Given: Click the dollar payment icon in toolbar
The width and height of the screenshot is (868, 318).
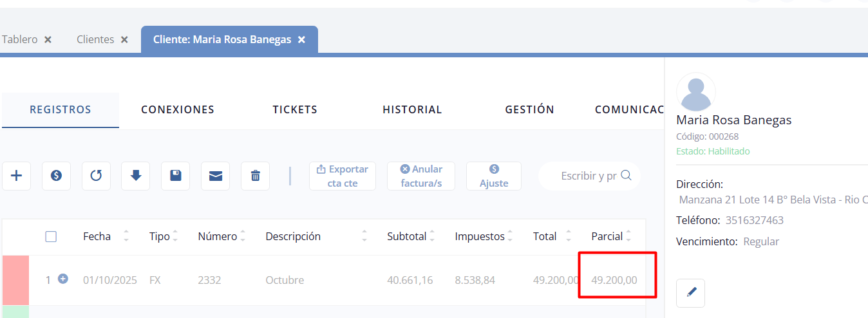Looking at the screenshot, I should [x=56, y=176].
